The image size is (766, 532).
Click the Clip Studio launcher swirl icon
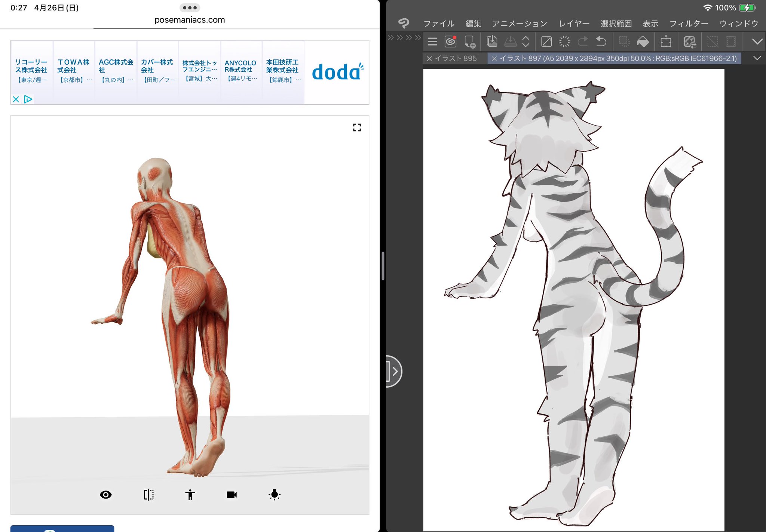coord(450,41)
